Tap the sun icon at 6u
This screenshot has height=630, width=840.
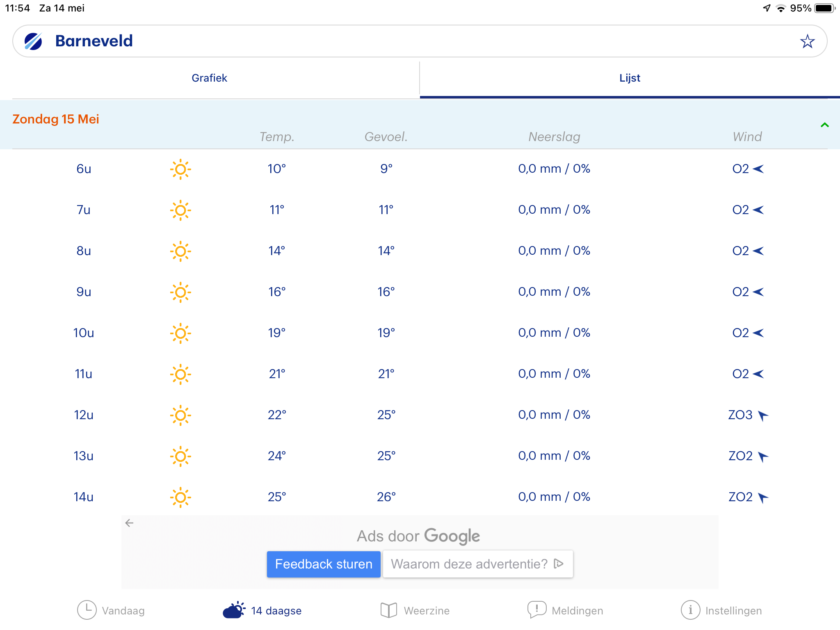[180, 169]
